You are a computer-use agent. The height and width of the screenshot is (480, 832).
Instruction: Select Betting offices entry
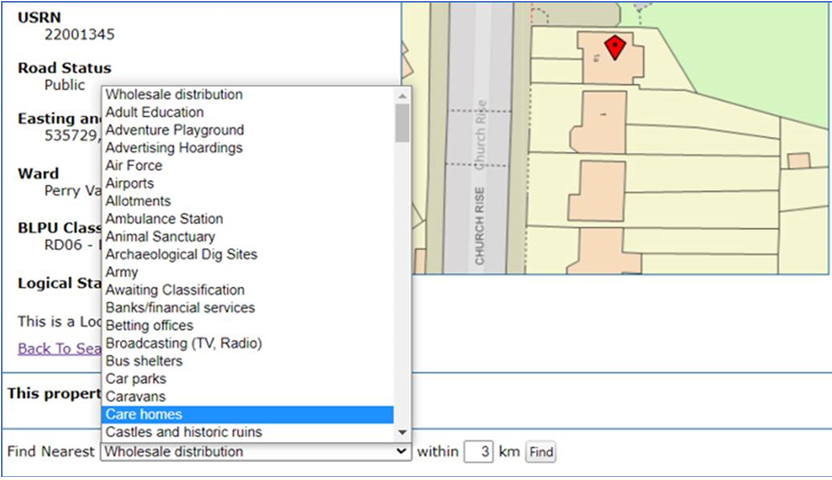point(247,326)
